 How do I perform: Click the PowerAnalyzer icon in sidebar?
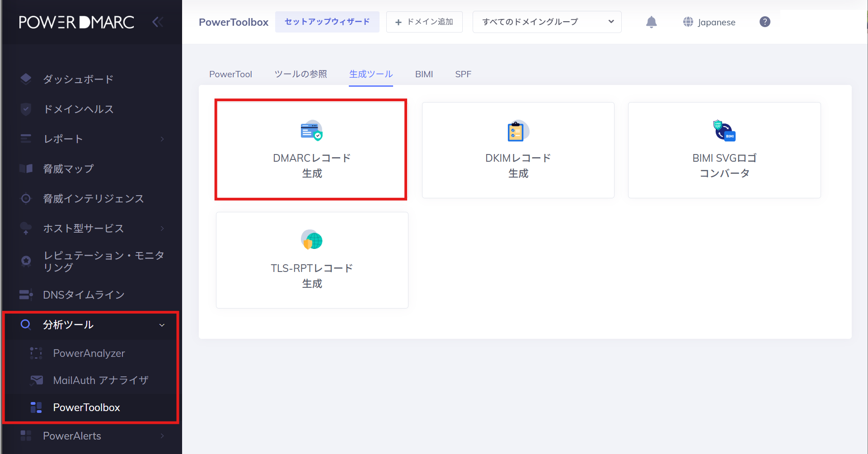click(x=36, y=353)
